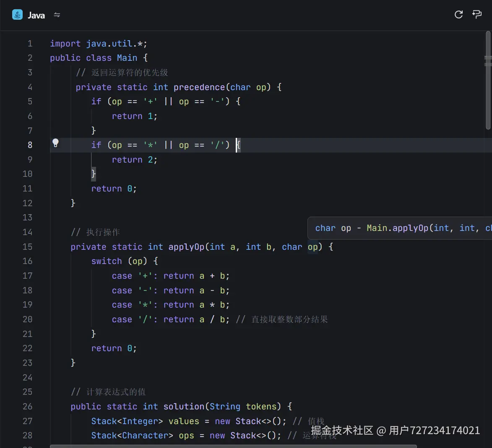Viewport: 492px width, 448px height.
Task: Click the 'String tokens' parameter on line 26
Action: (x=243, y=407)
